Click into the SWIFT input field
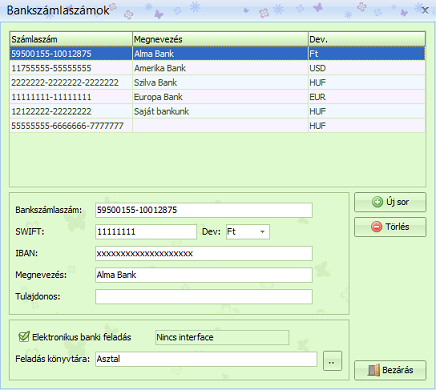Screen dimensions: 436x390 pos(146,232)
